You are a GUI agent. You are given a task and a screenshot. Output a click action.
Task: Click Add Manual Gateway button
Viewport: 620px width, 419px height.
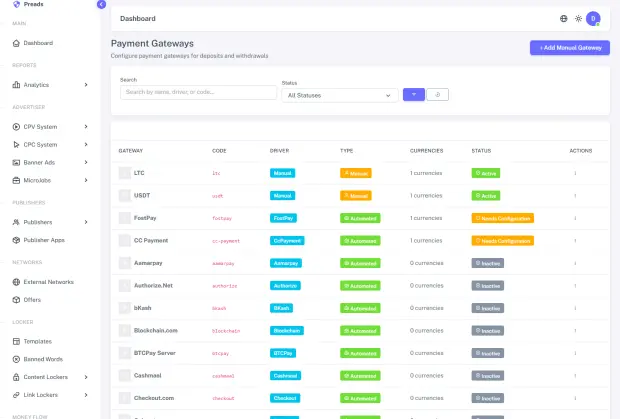point(570,48)
